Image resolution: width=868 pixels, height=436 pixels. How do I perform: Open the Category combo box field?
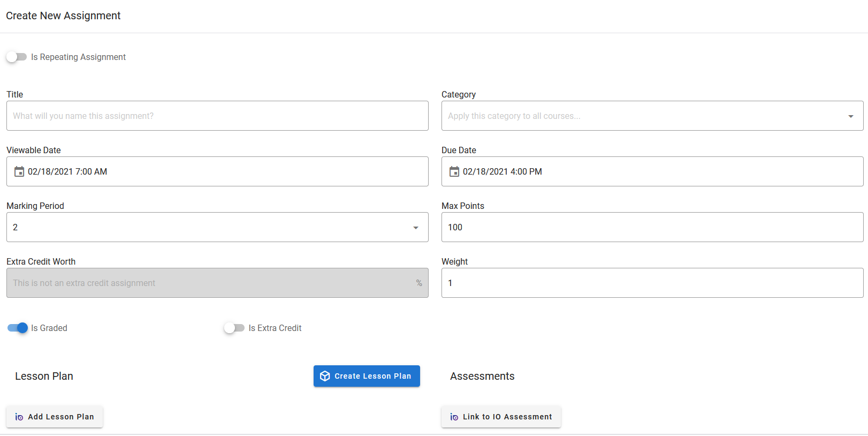[652, 116]
